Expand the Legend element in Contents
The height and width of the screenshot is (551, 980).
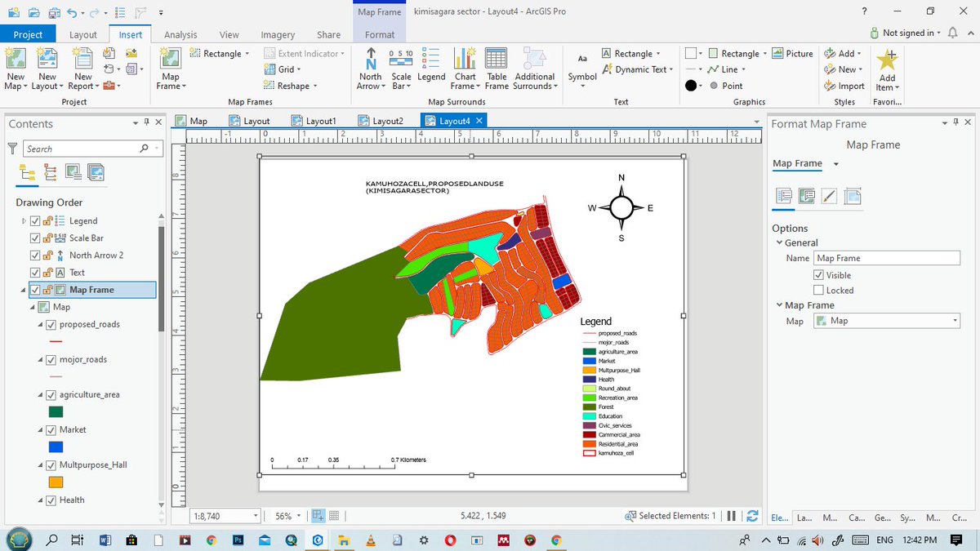(x=23, y=220)
